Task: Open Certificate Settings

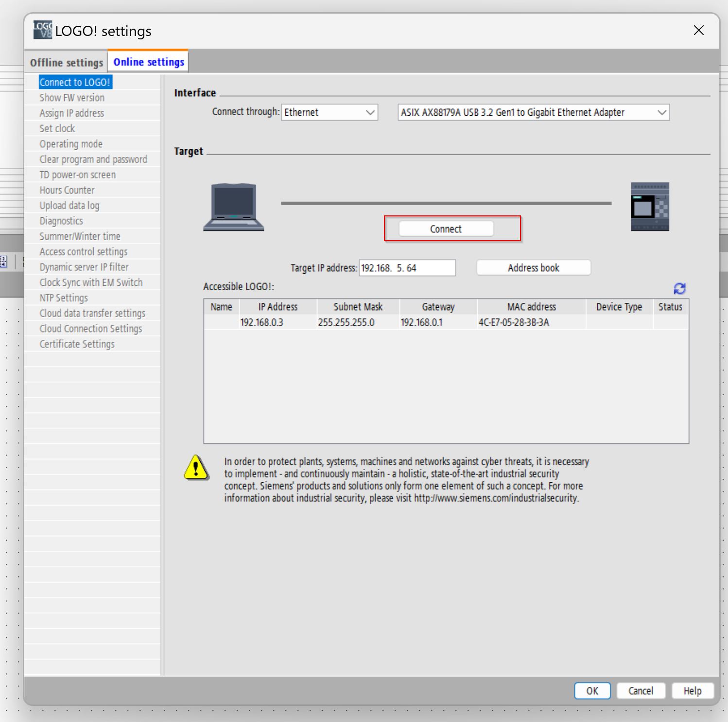Action: 77,344
